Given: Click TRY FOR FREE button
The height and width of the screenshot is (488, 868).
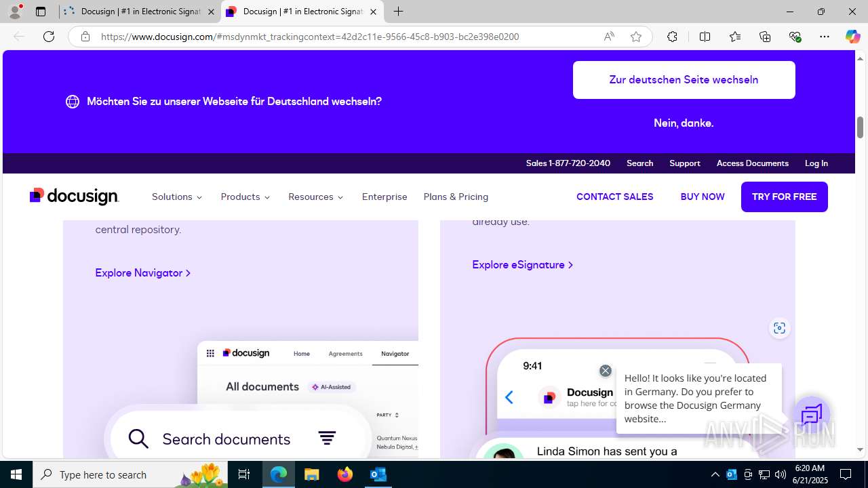Looking at the screenshot, I should pos(785,197).
